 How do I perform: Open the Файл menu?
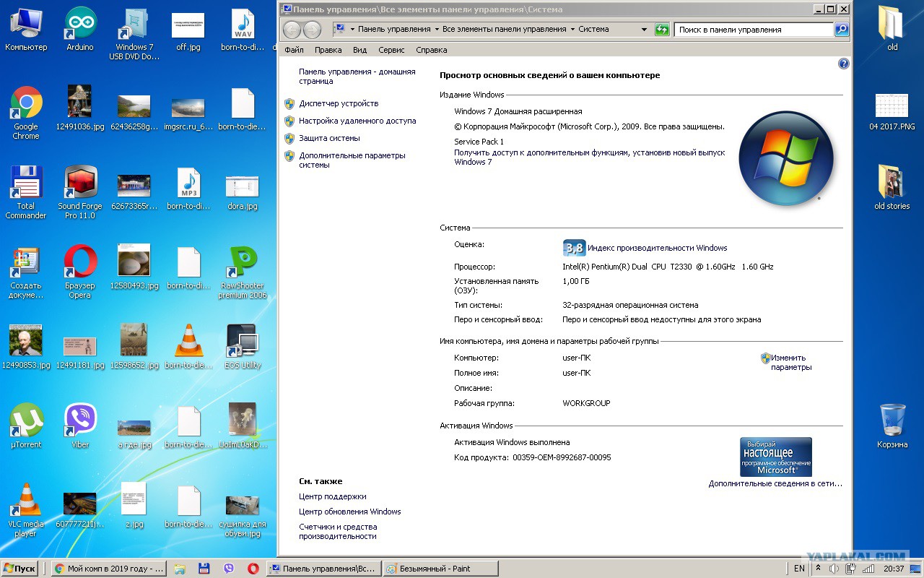tap(294, 50)
